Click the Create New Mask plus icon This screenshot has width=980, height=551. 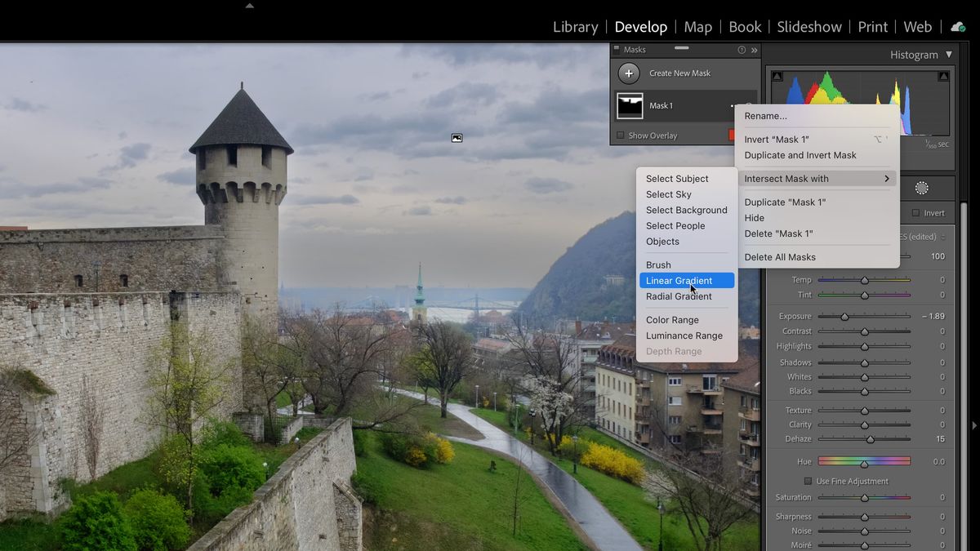click(x=629, y=73)
